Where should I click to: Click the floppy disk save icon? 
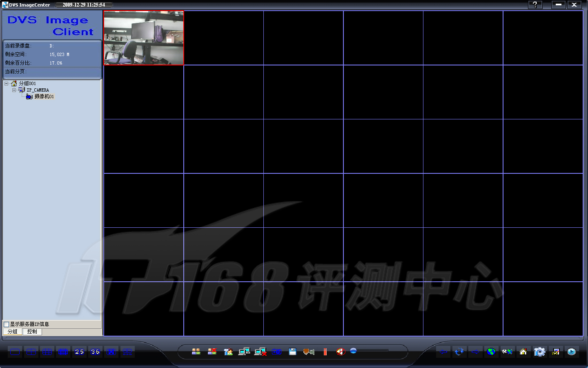(x=292, y=352)
